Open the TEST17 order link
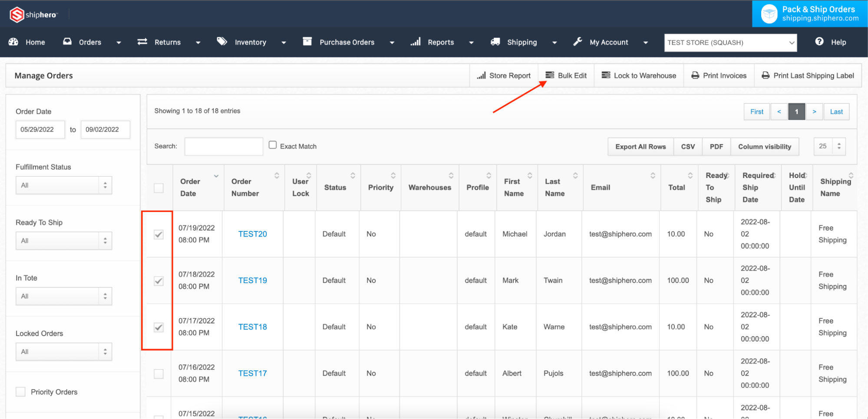The width and height of the screenshot is (868, 419). 253,373
